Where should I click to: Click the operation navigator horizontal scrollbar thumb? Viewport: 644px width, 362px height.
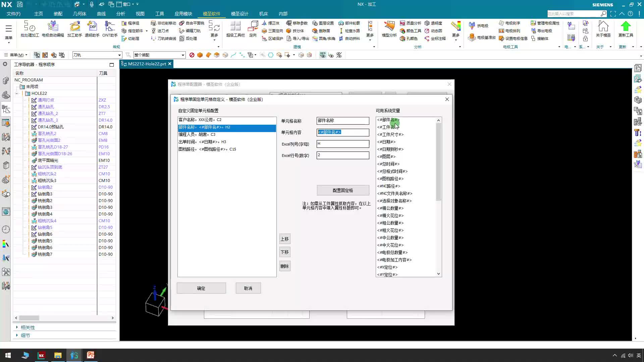click(x=29, y=318)
